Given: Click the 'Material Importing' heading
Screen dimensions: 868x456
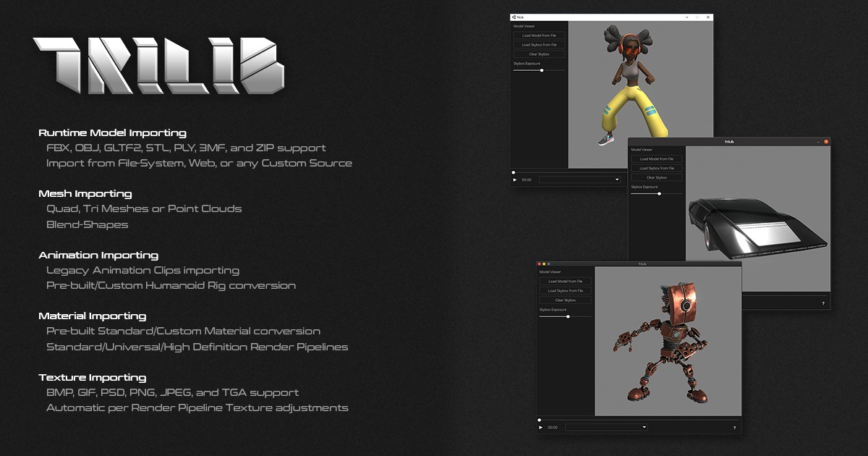Looking at the screenshot, I should coord(92,316).
